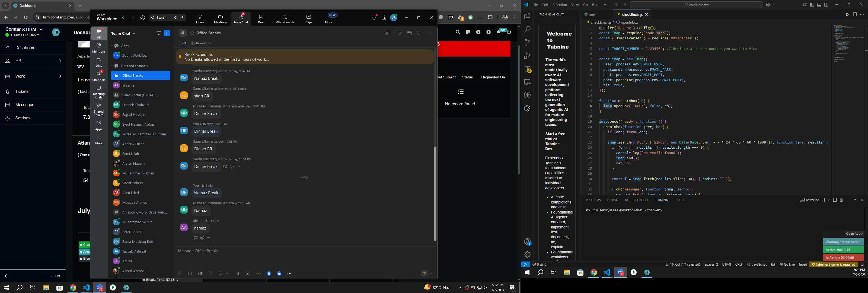The width and height of the screenshot is (868, 293).
Task: Collapse DMs and channels section
Action: coord(113,66)
